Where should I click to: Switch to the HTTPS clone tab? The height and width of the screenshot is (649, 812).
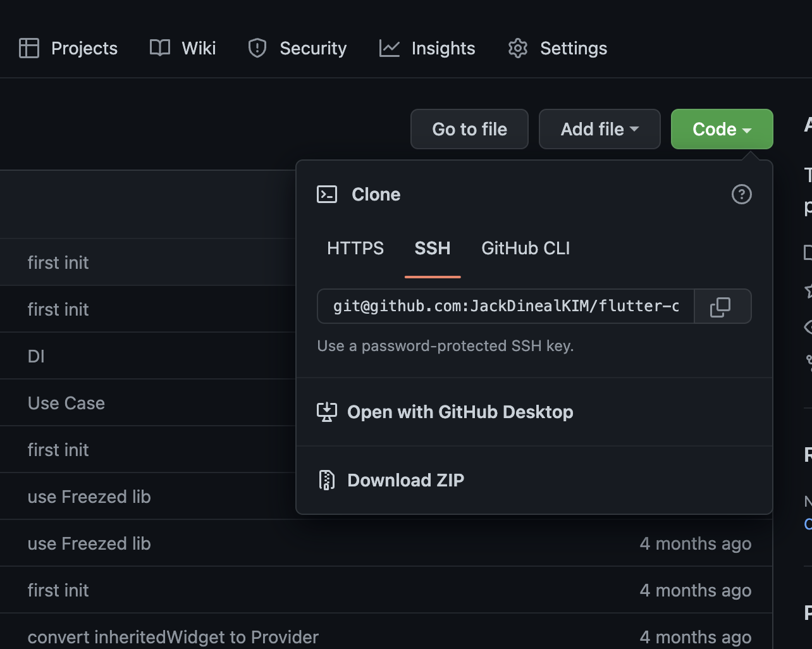coord(355,248)
